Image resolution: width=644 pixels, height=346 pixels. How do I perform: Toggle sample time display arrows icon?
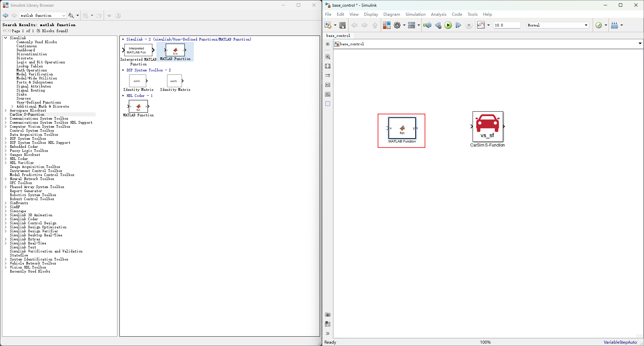328,75
